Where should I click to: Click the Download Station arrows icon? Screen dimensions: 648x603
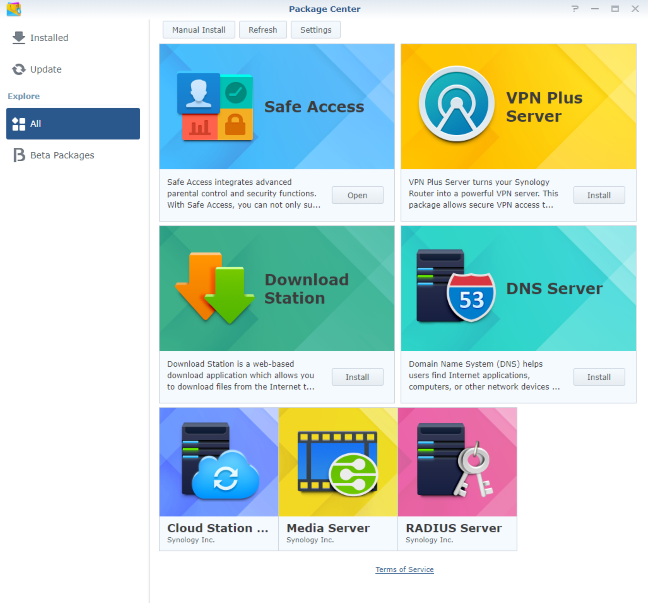pos(214,288)
